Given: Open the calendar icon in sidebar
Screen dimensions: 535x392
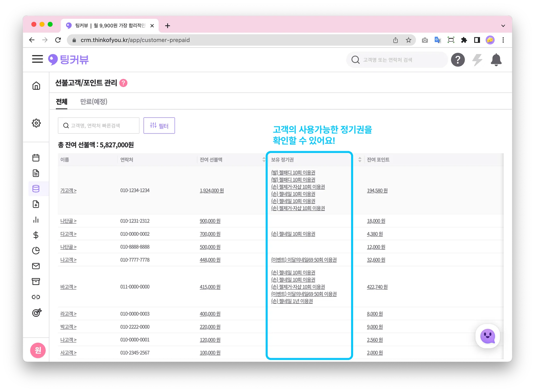Looking at the screenshot, I should pos(36,158).
